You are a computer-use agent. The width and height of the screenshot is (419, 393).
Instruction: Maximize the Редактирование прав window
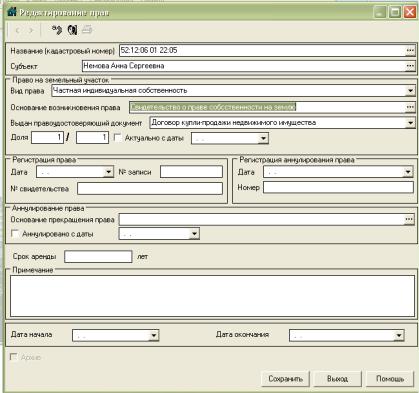(x=395, y=12)
